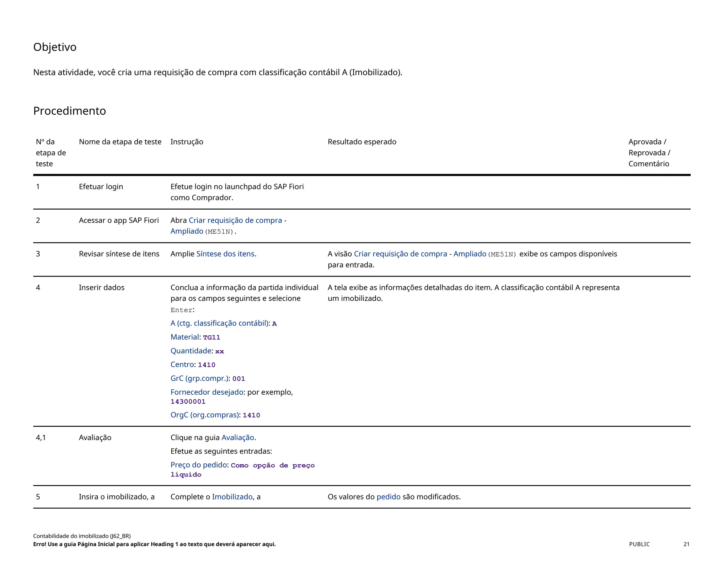
Task: Click the 'Centro' field link
Action: click(182, 364)
